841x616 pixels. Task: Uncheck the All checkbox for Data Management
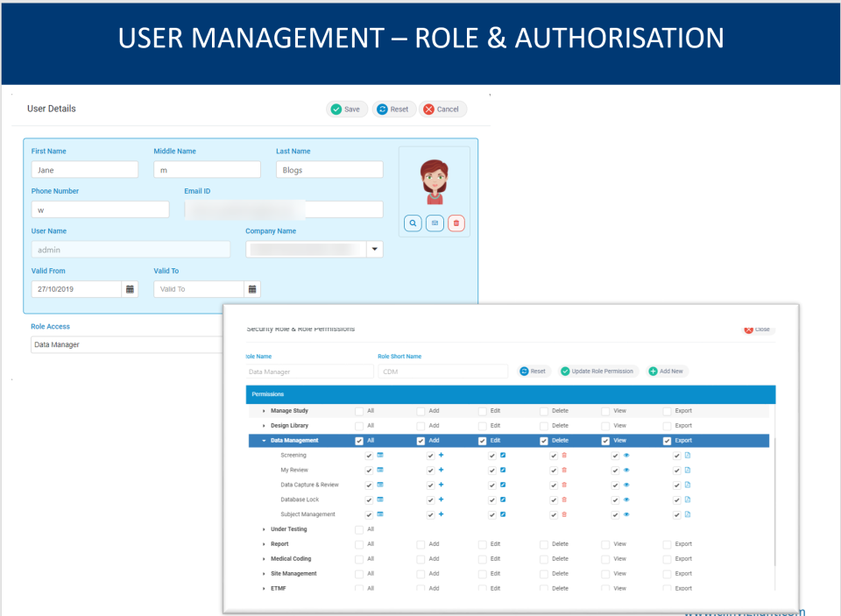pyautogui.click(x=358, y=440)
